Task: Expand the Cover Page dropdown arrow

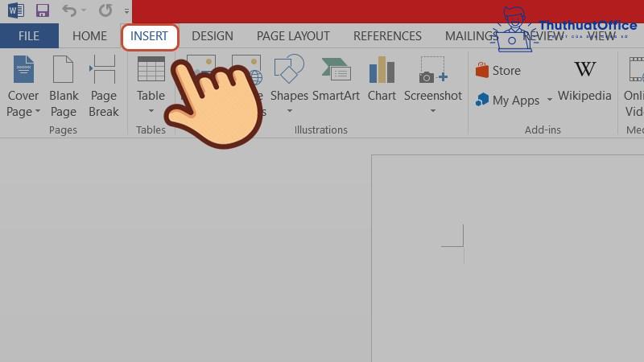Action: click(38, 111)
